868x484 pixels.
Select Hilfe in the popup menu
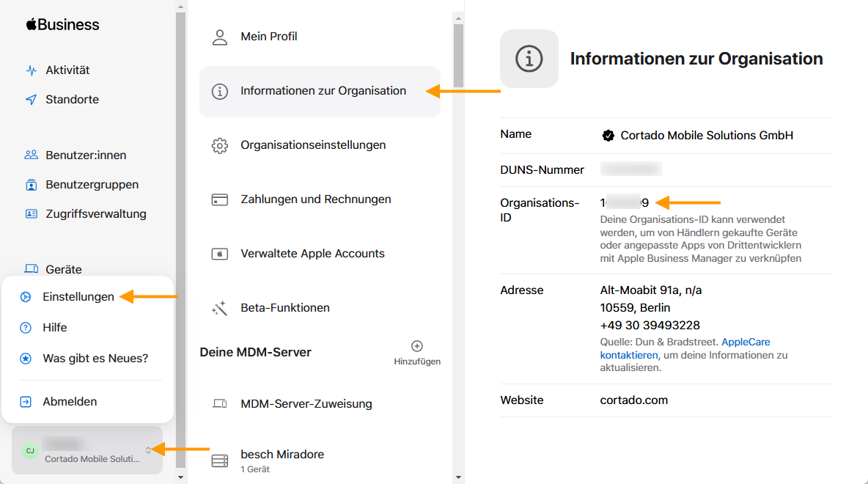click(55, 328)
